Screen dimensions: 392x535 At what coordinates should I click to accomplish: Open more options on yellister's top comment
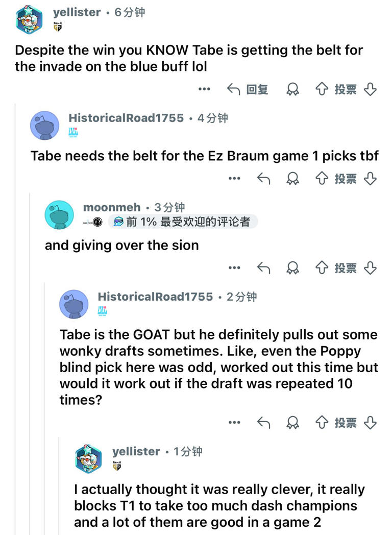[x=204, y=89]
